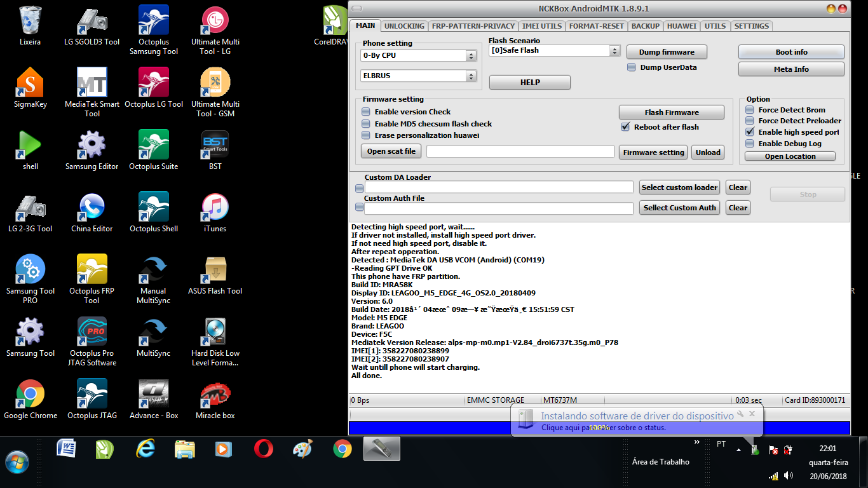The image size is (868, 488).
Task: Launch Advance - Box shortcut
Action: pyautogui.click(x=154, y=399)
